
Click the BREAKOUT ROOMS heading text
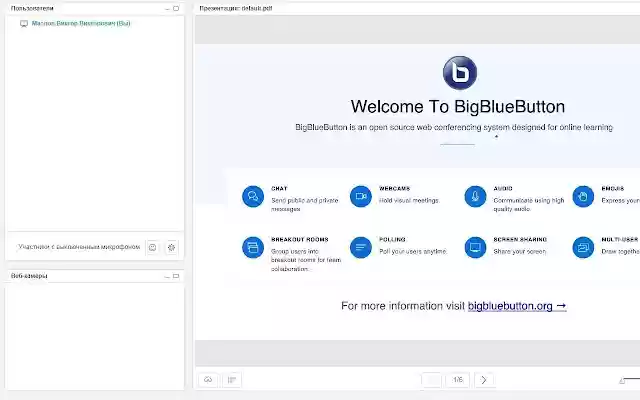[x=300, y=240]
